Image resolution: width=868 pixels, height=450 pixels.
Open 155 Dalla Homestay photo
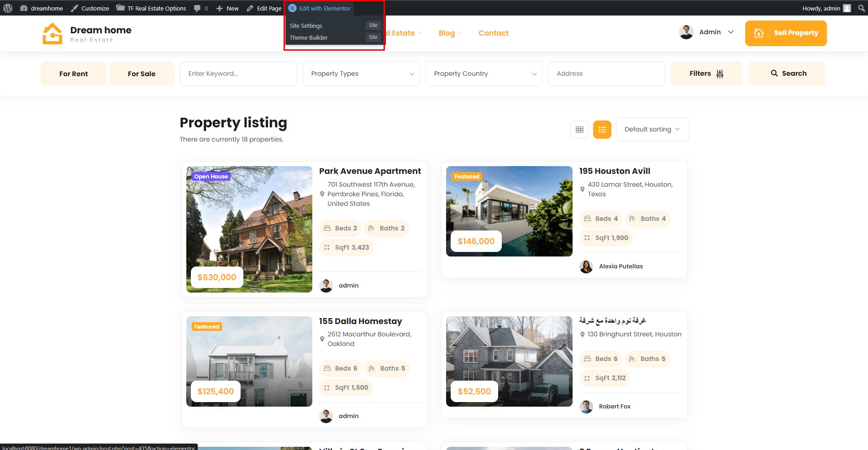coord(249,361)
